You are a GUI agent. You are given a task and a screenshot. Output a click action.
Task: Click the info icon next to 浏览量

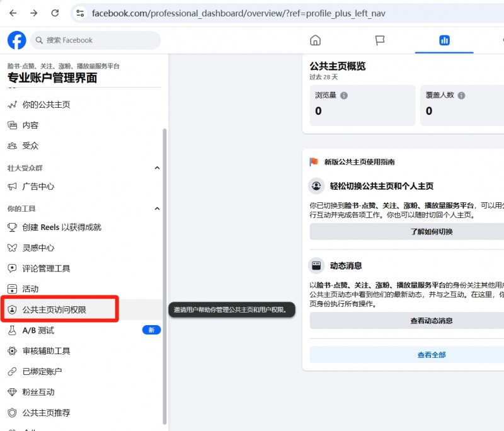[344, 95]
